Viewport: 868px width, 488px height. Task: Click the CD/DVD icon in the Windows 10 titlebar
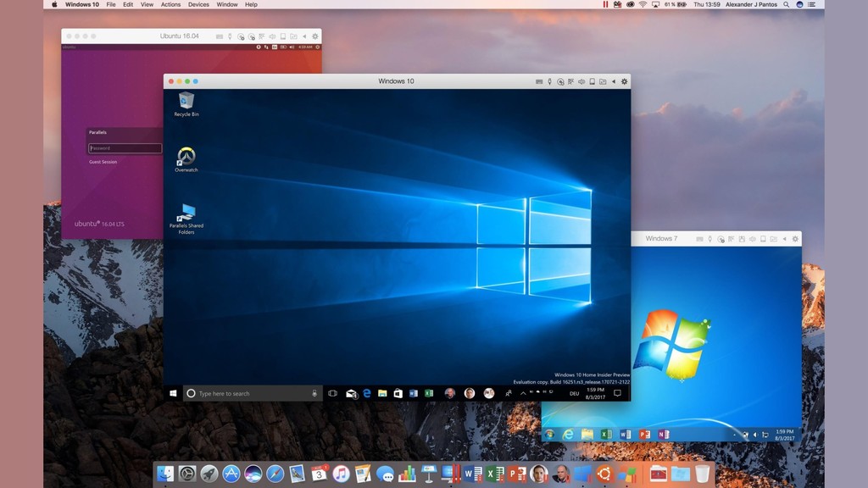(560, 81)
